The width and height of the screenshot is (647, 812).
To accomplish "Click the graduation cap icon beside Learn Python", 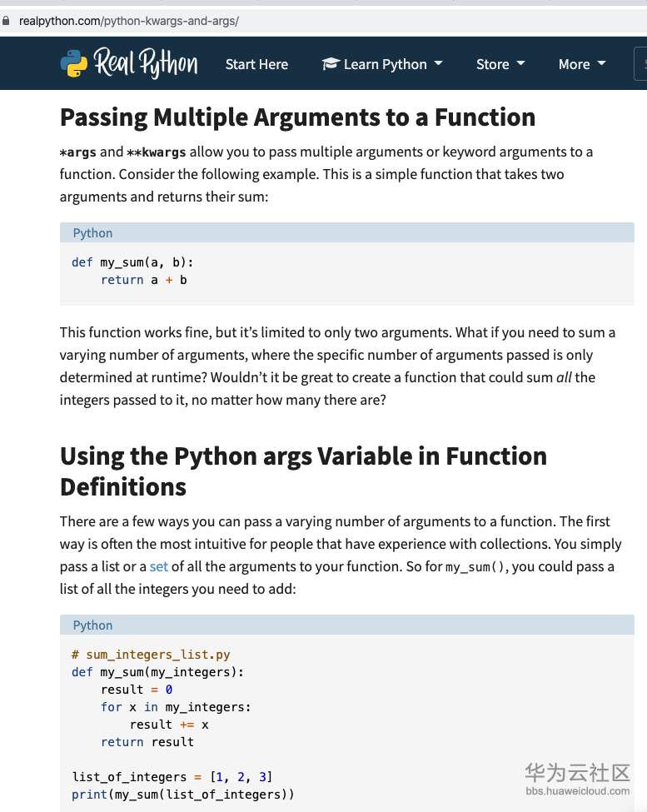I will coord(331,63).
